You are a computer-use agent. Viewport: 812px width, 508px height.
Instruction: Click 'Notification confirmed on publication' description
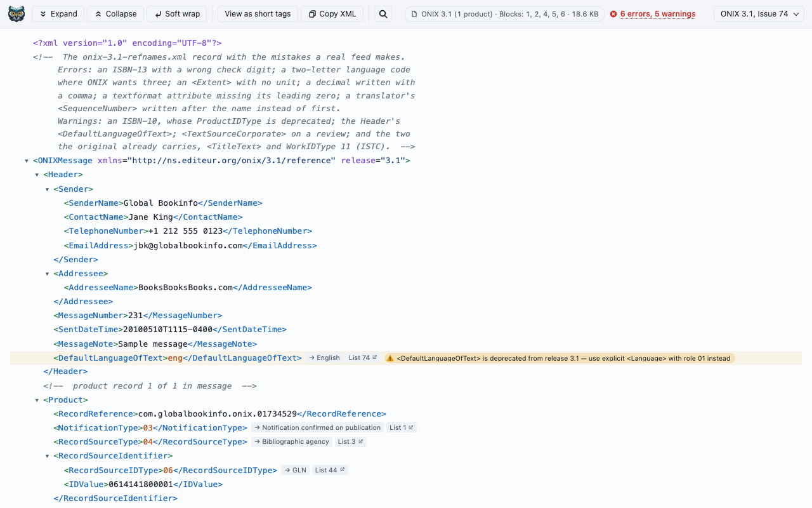pos(318,428)
